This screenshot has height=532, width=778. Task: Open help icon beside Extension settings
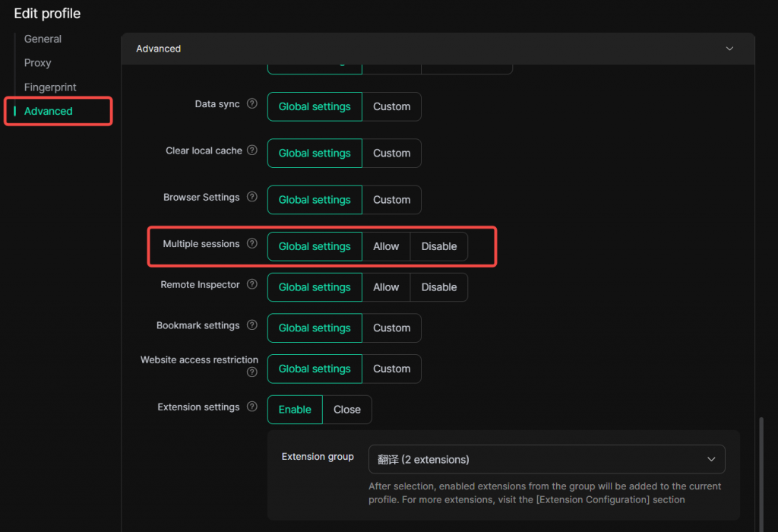coord(252,407)
